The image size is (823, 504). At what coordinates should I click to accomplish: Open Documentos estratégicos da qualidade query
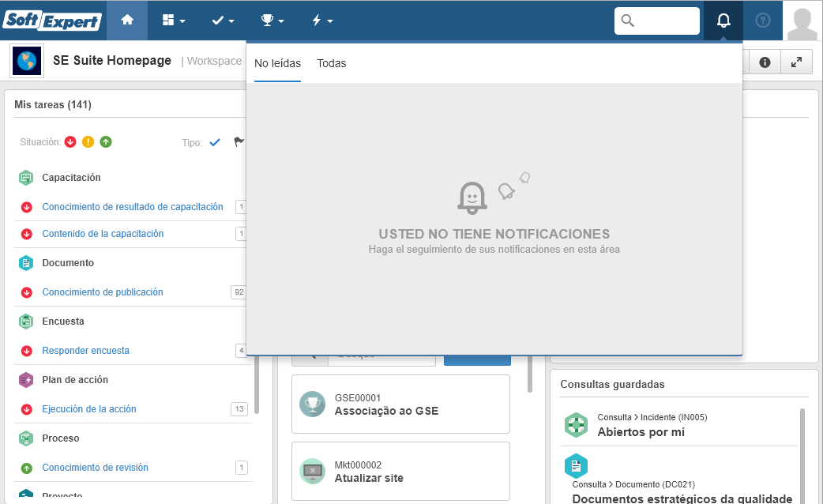(682, 498)
